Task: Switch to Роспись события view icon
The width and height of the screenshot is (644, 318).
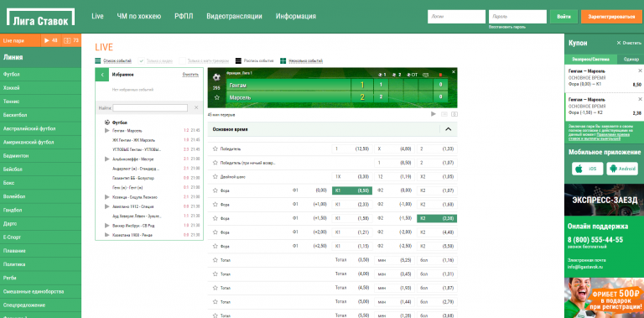Action: [238, 60]
